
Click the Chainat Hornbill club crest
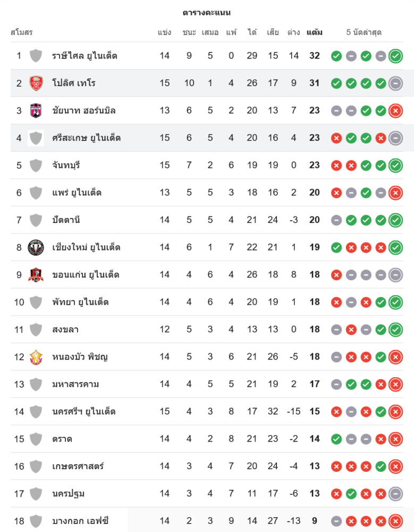36,111
